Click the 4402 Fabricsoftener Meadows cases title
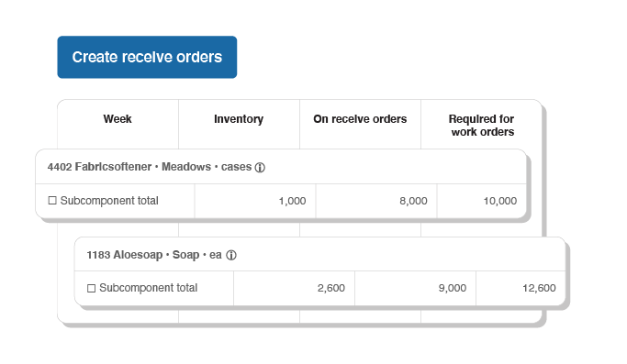 point(150,167)
